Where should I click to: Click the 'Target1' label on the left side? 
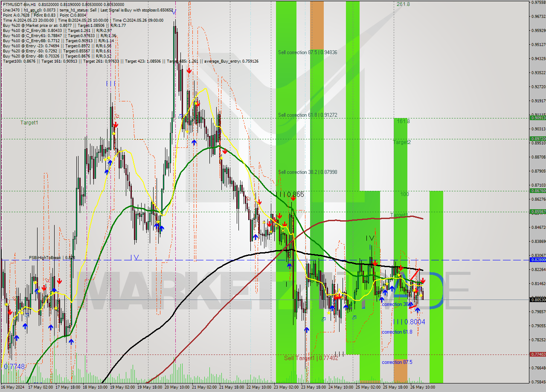click(x=29, y=123)
